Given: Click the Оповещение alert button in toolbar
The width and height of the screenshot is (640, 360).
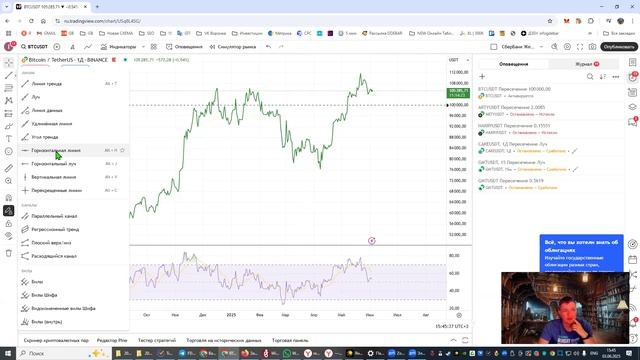Looking at the screenshot, I should [x=184, y=47].
